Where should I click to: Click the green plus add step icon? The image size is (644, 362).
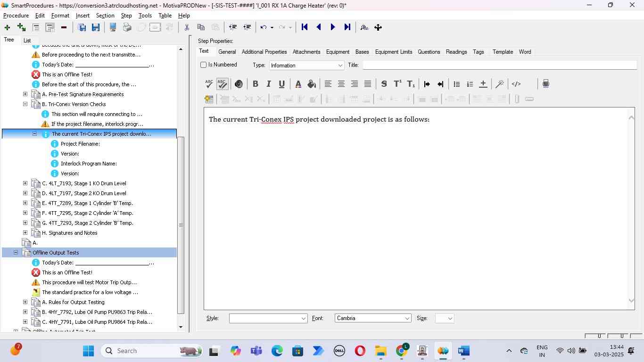pos(7,27)
